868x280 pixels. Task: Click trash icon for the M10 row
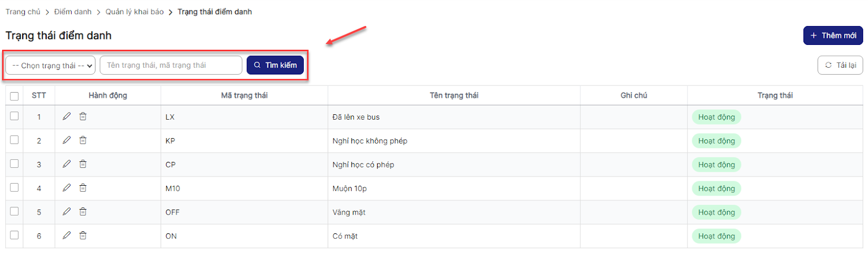tap(83, 188)
